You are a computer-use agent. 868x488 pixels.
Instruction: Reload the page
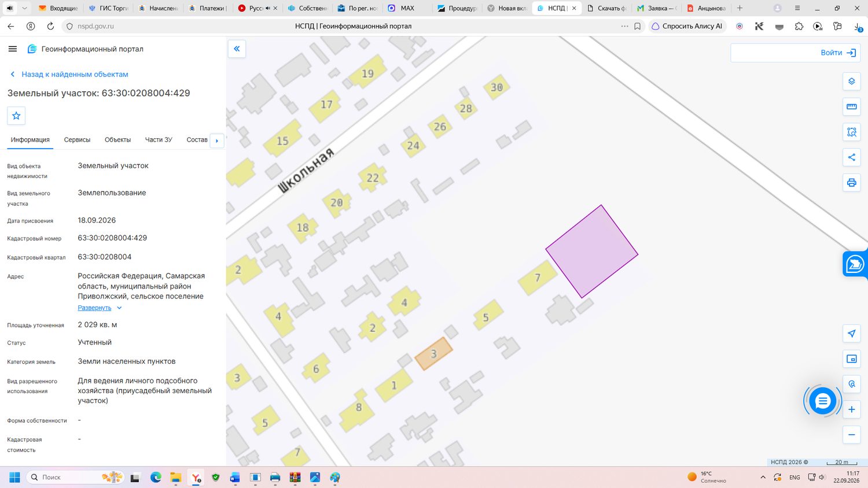coord(50,26)
